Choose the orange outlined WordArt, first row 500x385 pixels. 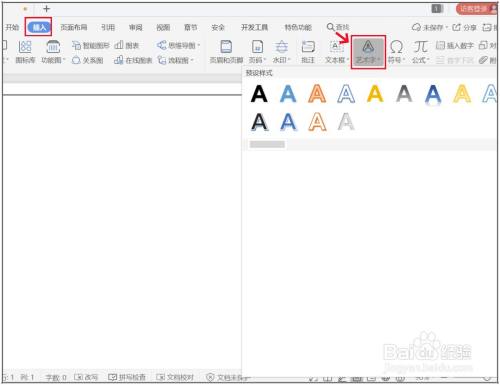317,94
